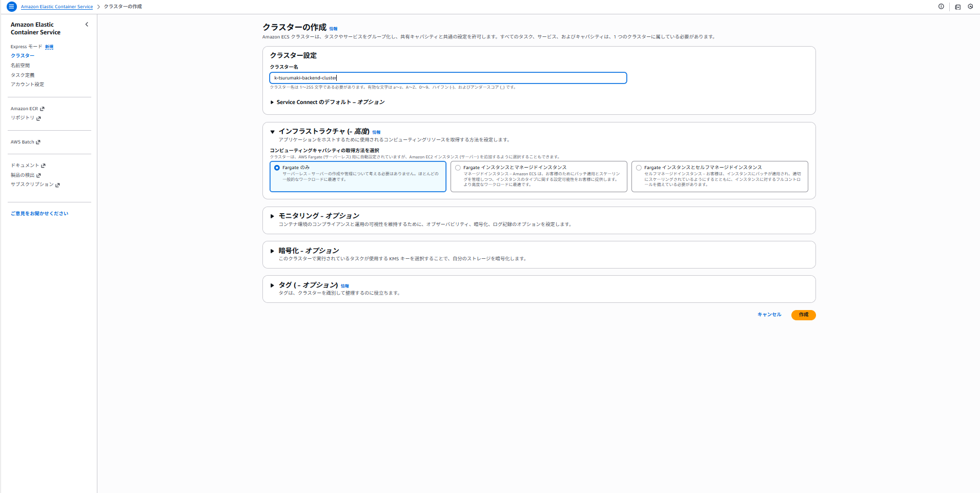Viewport: 980px width, 493px height.
Task: Expand the 暗号化 options section
Action: 272,251
